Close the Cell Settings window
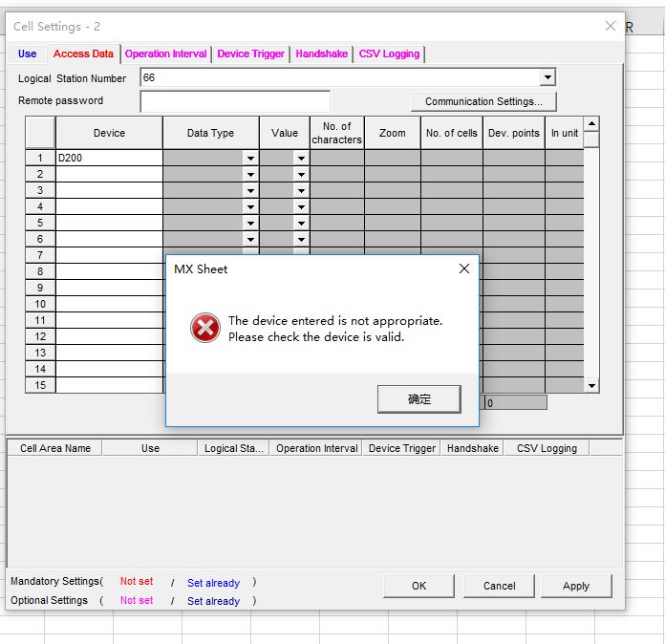 [611, 26]
